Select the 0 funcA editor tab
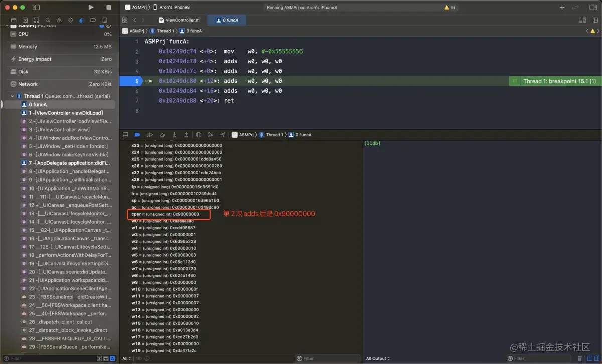Viewport: 602px width, 364px height. point(227,20)
